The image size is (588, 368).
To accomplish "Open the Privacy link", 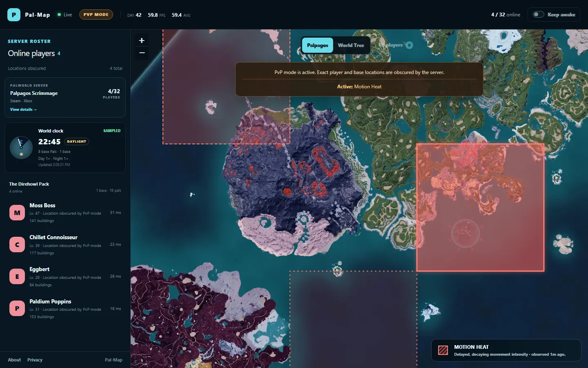I will [x=35, y=360].
